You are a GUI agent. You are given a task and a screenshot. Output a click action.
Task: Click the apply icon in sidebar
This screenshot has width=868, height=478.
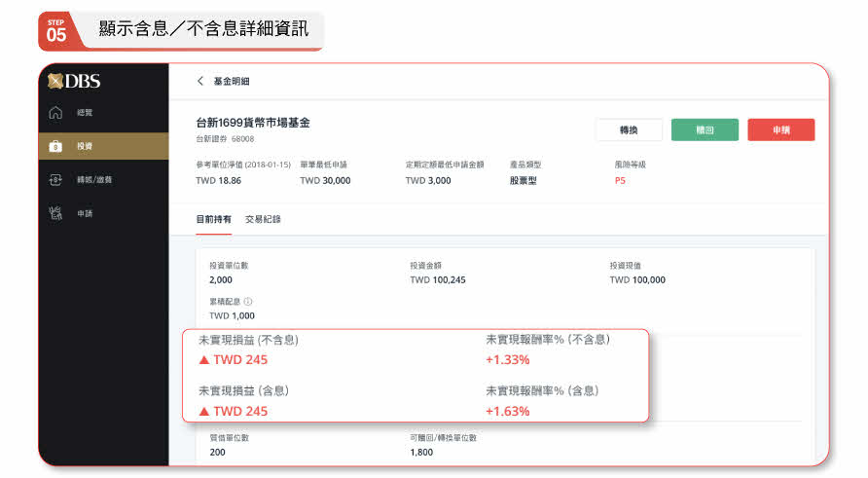click(x=55, y=213)
